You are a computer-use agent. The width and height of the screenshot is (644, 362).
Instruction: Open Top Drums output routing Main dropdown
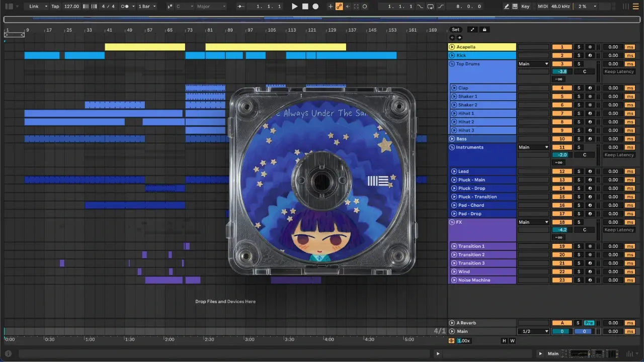pos(533,64)
